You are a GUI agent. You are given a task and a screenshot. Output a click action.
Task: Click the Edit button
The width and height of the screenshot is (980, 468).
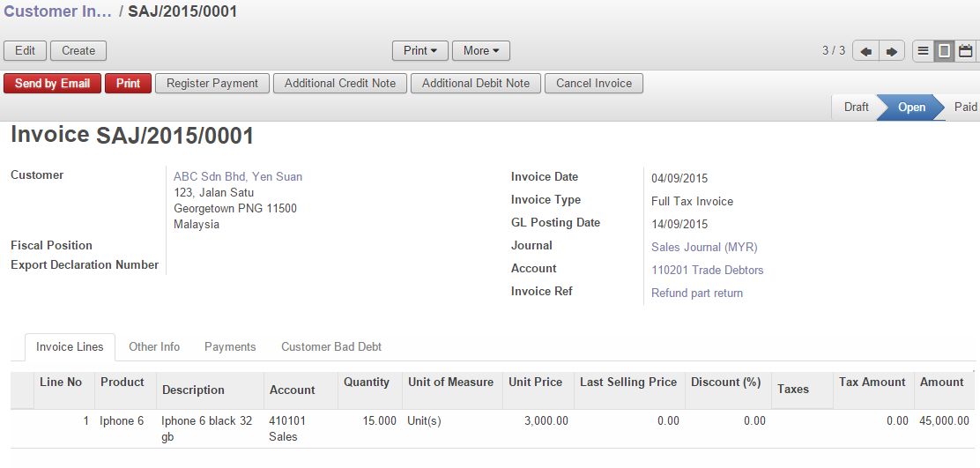tap(25, 51)
